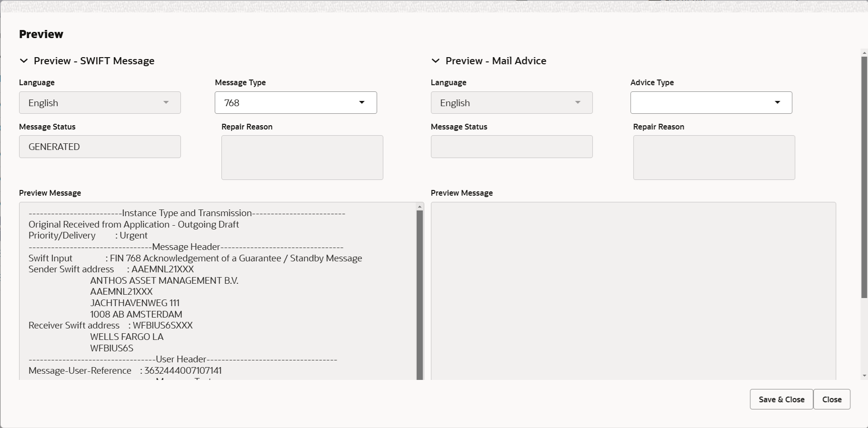Click the SWIFT Message Status field
Viewport: 868px width, 428px height.
100,147
